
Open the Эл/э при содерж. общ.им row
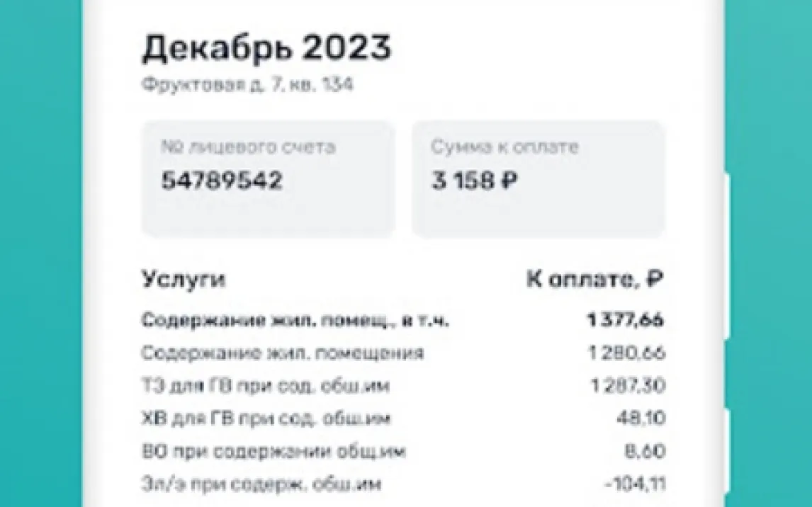tap(261, 484)
